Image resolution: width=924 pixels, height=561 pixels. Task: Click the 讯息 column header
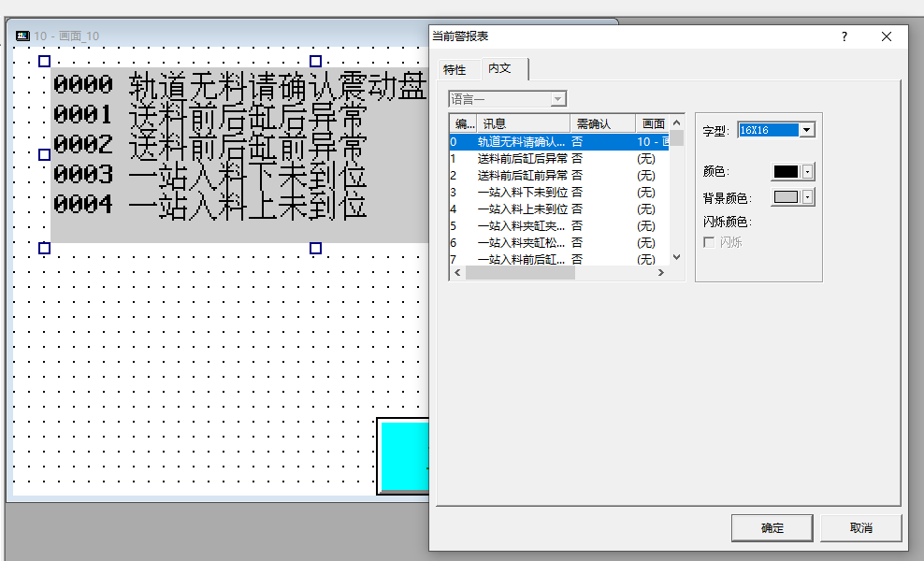point(523,123)
